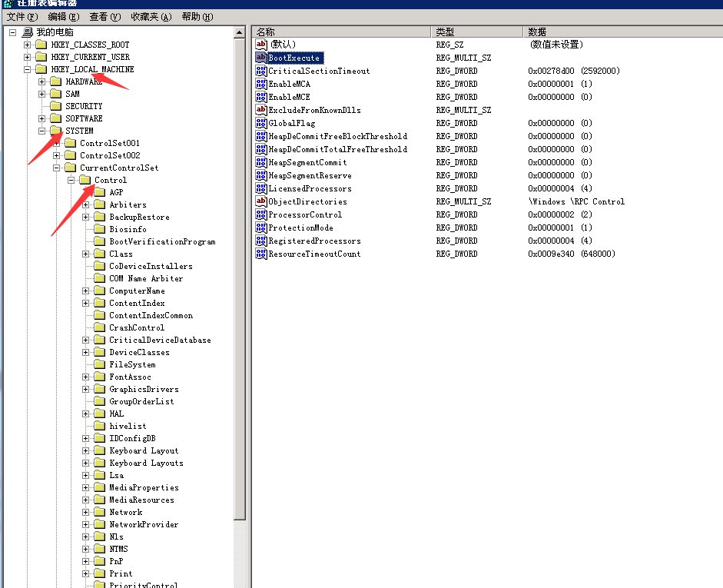Click the My Computer root icon
The height and width of the screenshot is (588, 723).
[28, 32]
